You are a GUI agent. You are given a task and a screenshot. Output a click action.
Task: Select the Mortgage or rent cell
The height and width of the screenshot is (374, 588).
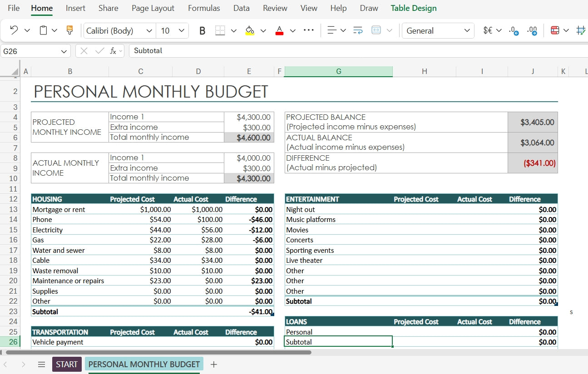coord(70,210)
